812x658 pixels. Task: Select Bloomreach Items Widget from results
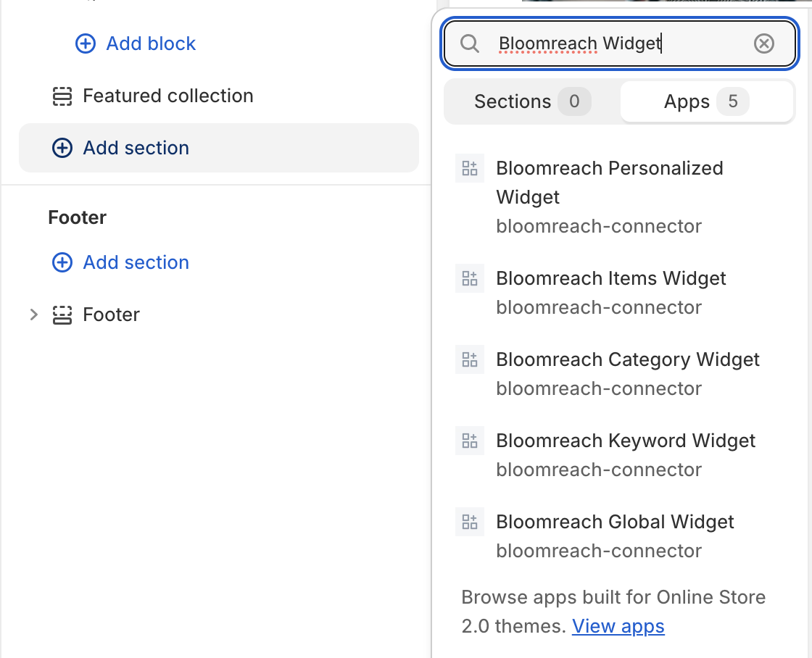610,279
